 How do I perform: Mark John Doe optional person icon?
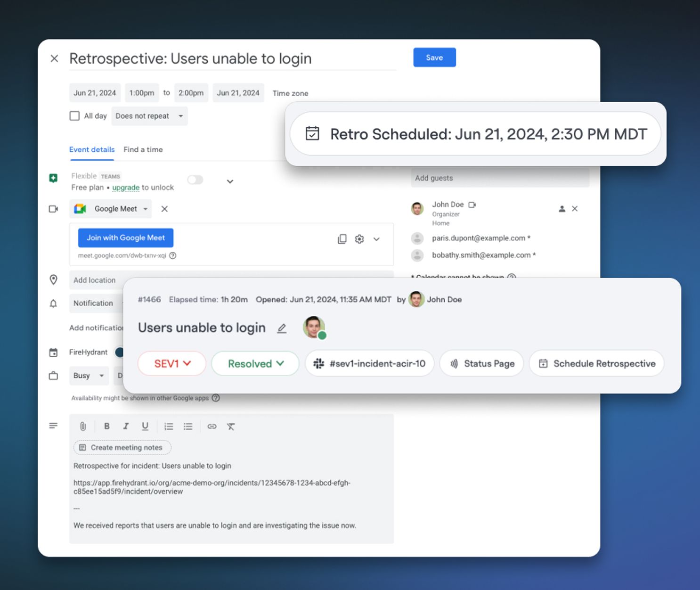tap(562, 209)
